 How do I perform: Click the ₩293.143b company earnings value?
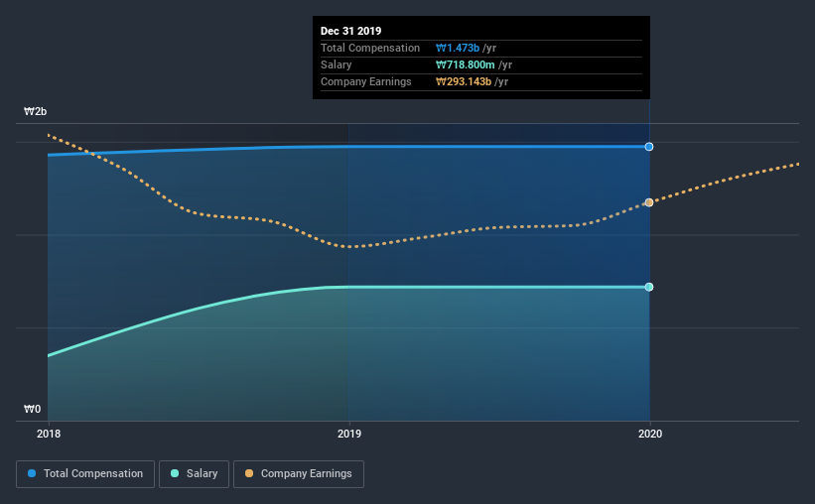click(464, 81)
